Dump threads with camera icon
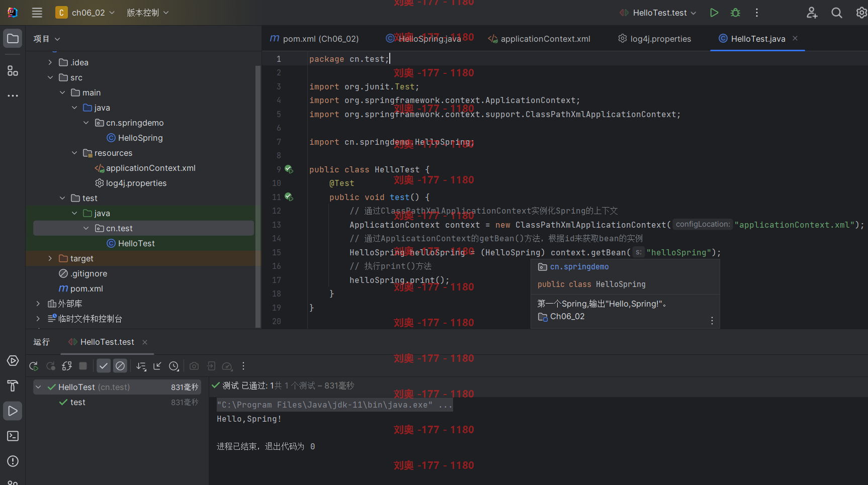 pos(194,366)
